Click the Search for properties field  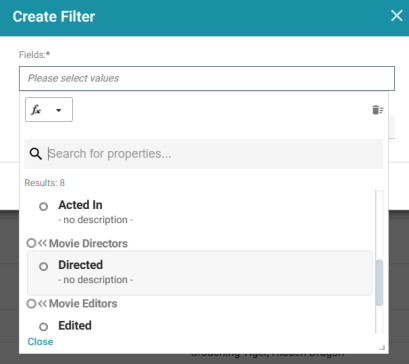[x=215, y=154]
